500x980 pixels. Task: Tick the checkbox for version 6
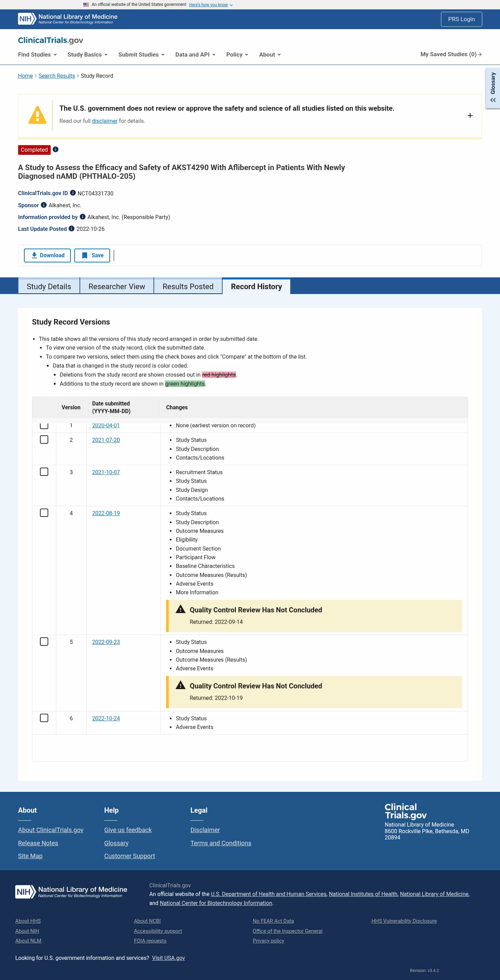pos(44,718)
